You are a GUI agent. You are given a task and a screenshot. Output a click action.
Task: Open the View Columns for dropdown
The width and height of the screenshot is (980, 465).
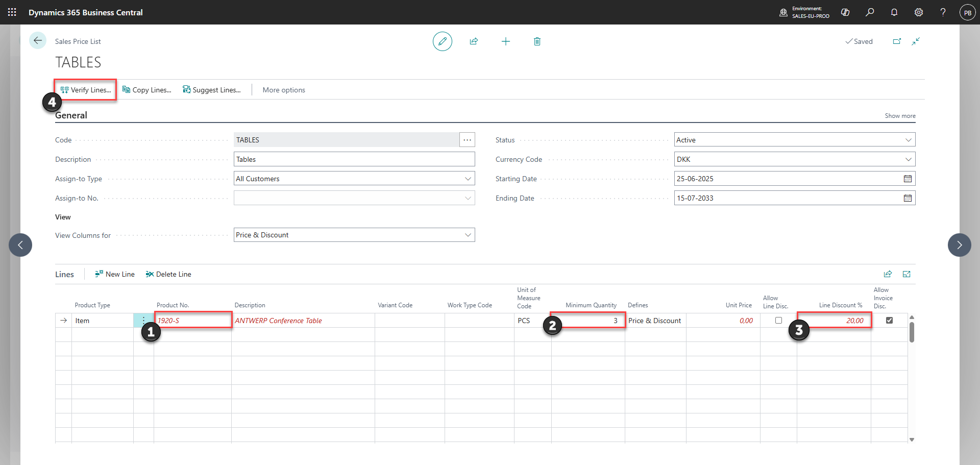point(468,235)
